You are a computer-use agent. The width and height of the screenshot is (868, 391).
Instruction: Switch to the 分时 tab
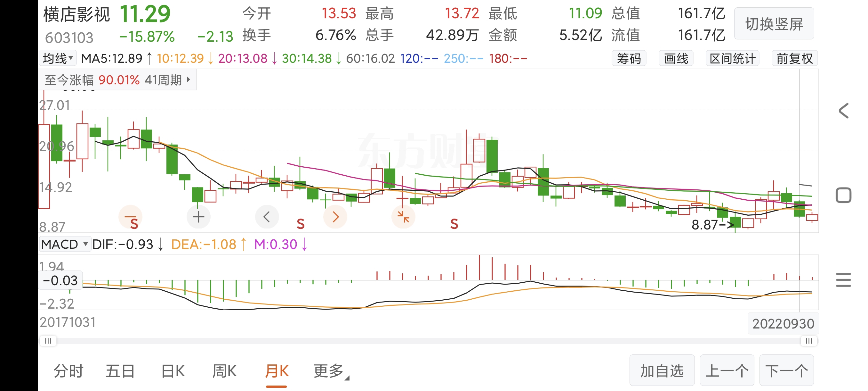coord(68,371)
